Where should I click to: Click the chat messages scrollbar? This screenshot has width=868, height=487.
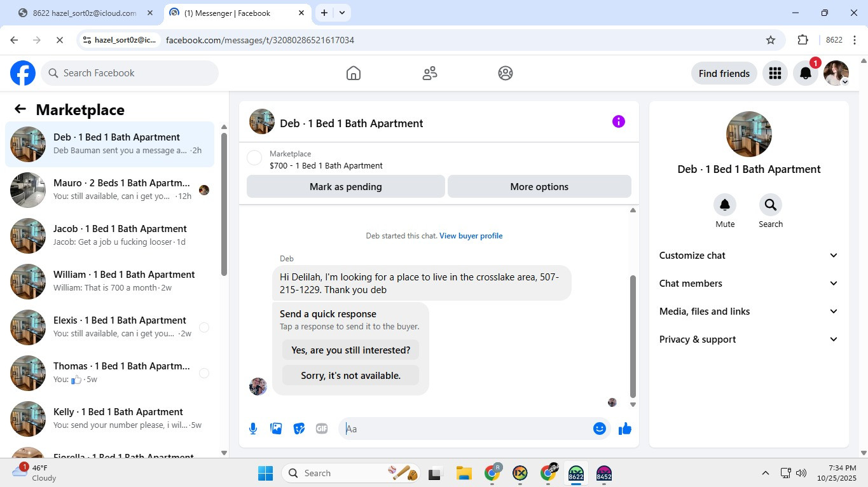pos(633,336)
